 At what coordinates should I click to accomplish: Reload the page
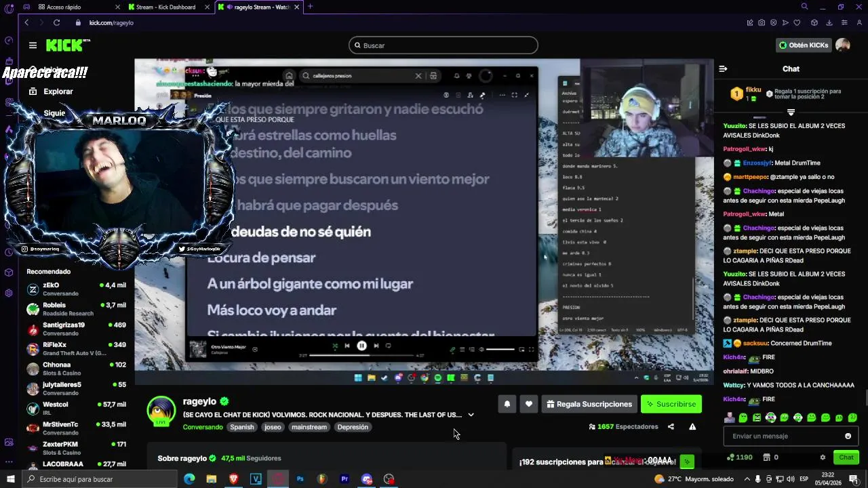pos(56,22)
